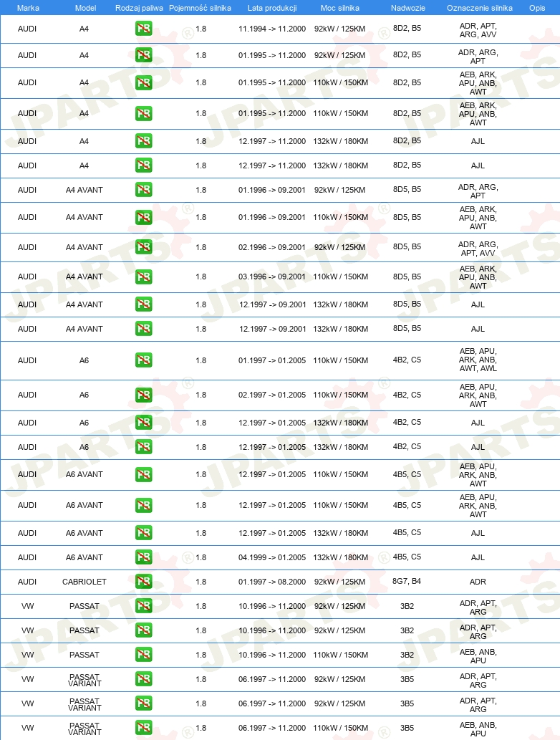The width and height of the screenshot is (560, 740).
Task: Click the ADR cell in CABRIOLET row
Action: point(478,582)
